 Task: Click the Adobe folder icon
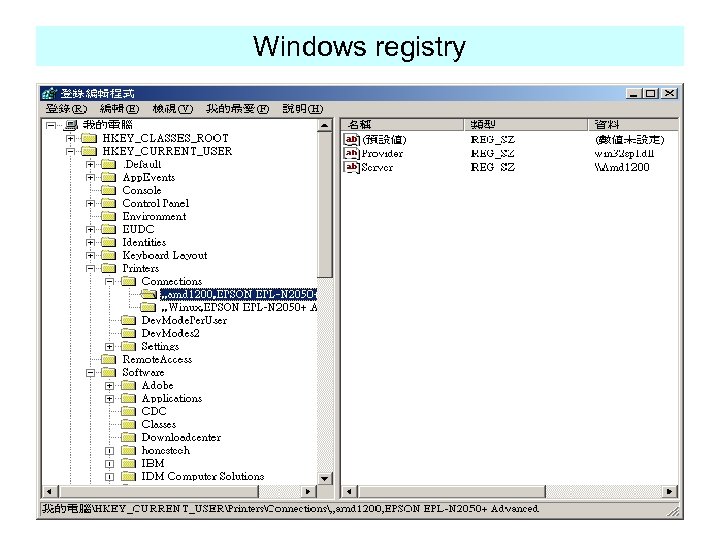click(x=128, y=385)
